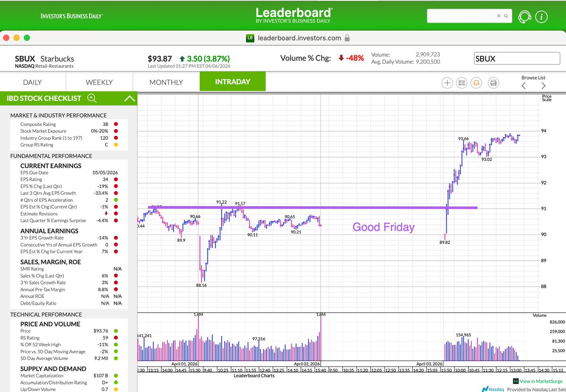The width and height of the screenshot is (566, 392).
Task: Switch to the WEEKLY chart tab
Action: (99, 82)
